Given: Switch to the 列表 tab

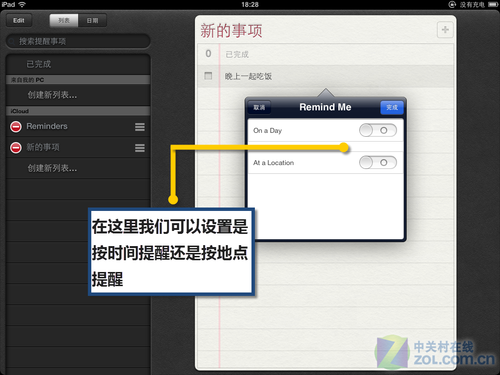Looking at the screenshot, I should [x=64, y=21].
